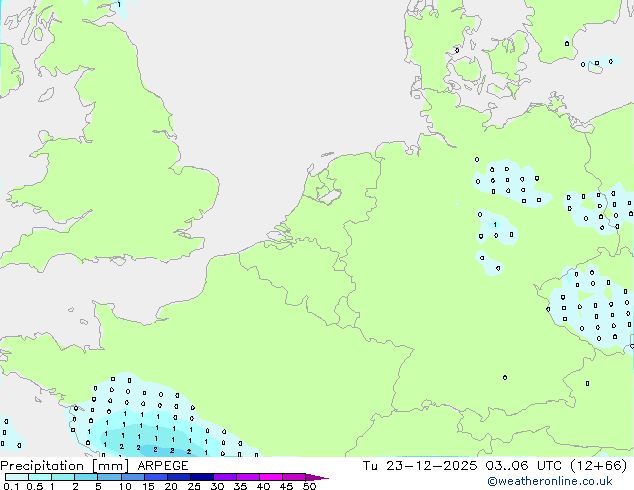The height and width of the screenshot is (490, 634).
Task: Click the 25–30 mm navy legend swatch
Action: click(x=201, y=477)
